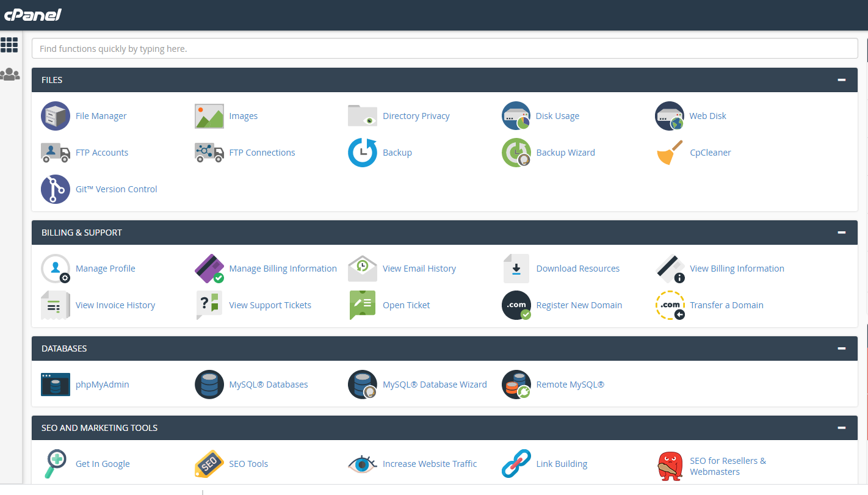This screenshot has width=868, height=495.
Task: Open the View Billing Information link
Action: point(737,269)
